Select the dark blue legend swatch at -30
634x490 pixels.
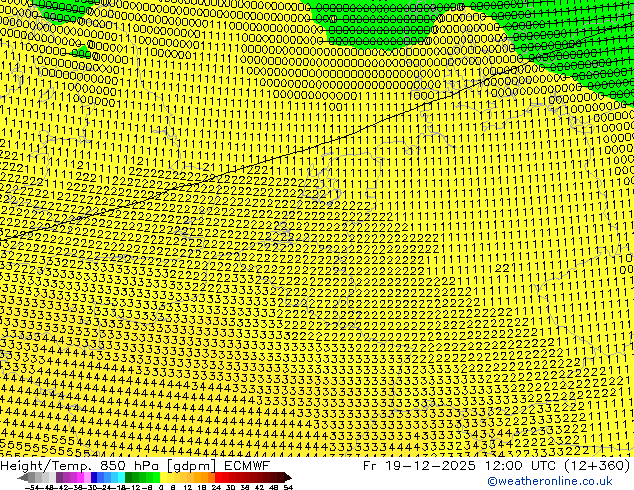pyautogui.click(x=94, y=477)
